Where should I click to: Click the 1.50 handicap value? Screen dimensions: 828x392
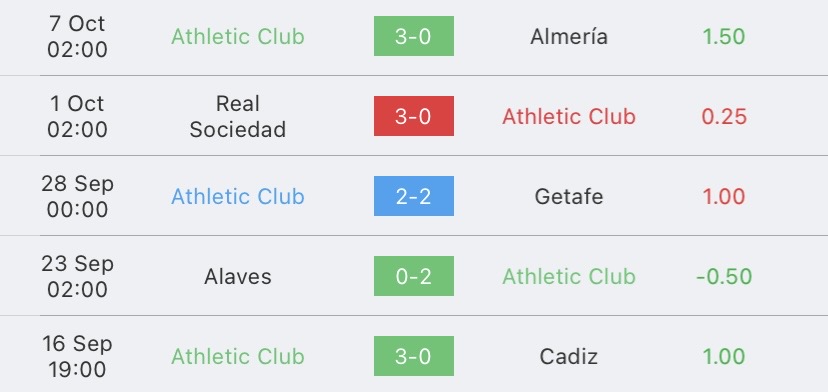[724, 36]
